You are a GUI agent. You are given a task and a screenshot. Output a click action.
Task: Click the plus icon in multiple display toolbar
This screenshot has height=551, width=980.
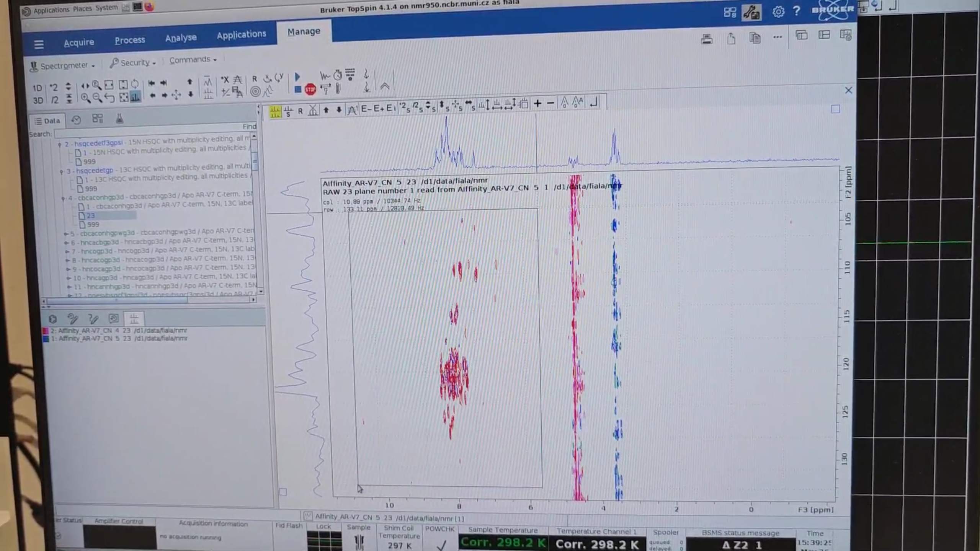tap(537, 103)
